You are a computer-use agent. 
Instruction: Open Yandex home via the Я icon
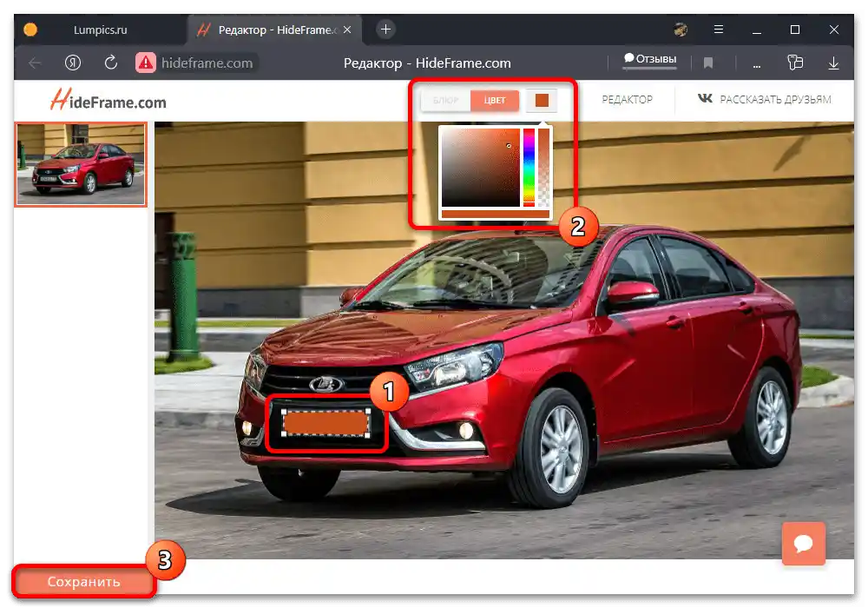(x=73, y=63)
